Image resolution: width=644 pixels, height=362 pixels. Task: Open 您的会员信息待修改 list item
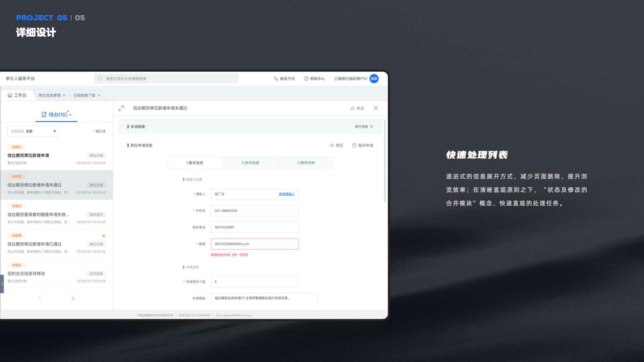click(56, 274)
